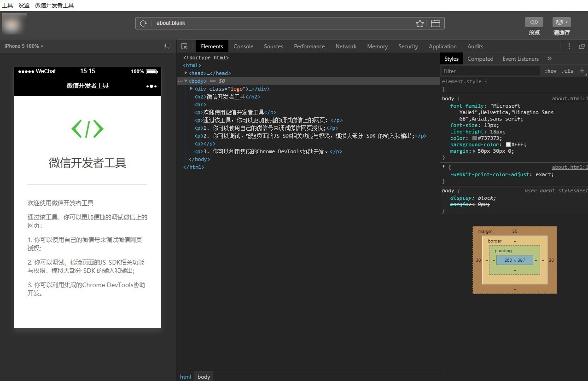Image resolution: width=588 pixels, height=381 pixels.
Task: Open the folder icon beside address bar
Action: point(435,23)
